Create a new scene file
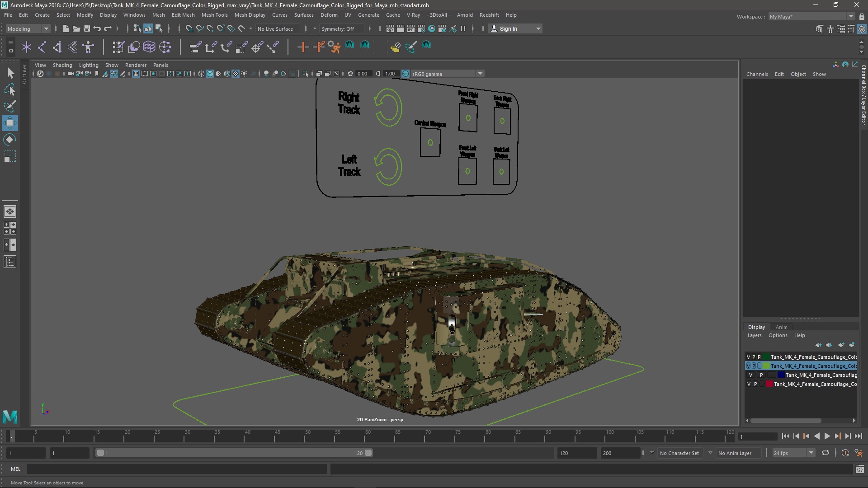 [66, 28]
